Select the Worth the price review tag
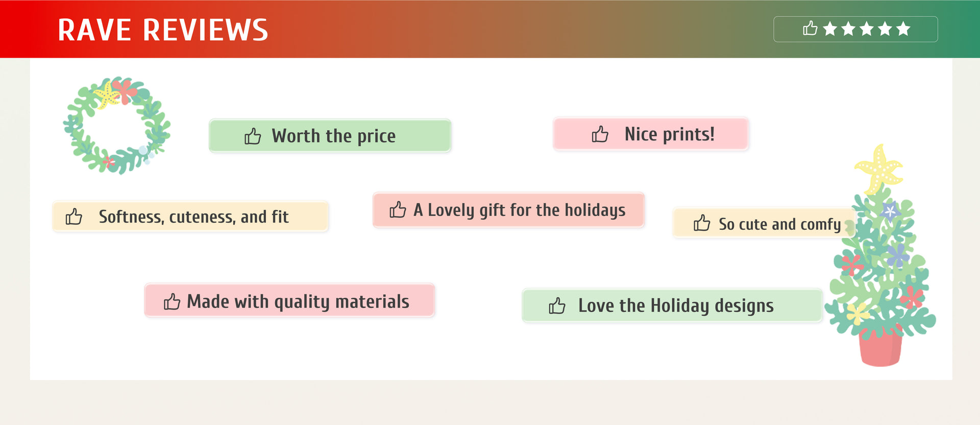980x425 pixels. (330, 136)
